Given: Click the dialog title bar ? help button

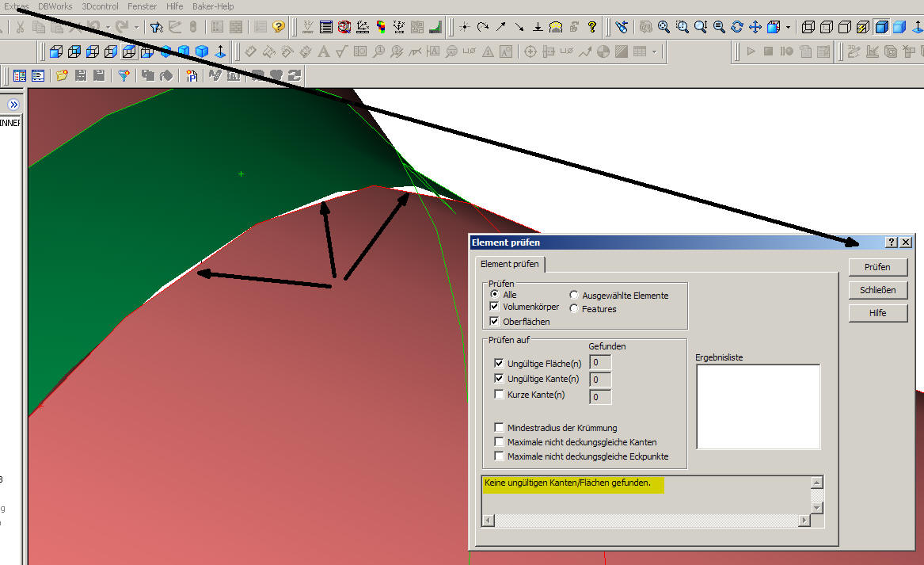Looking at the screenshot, I should coord(892,242).
